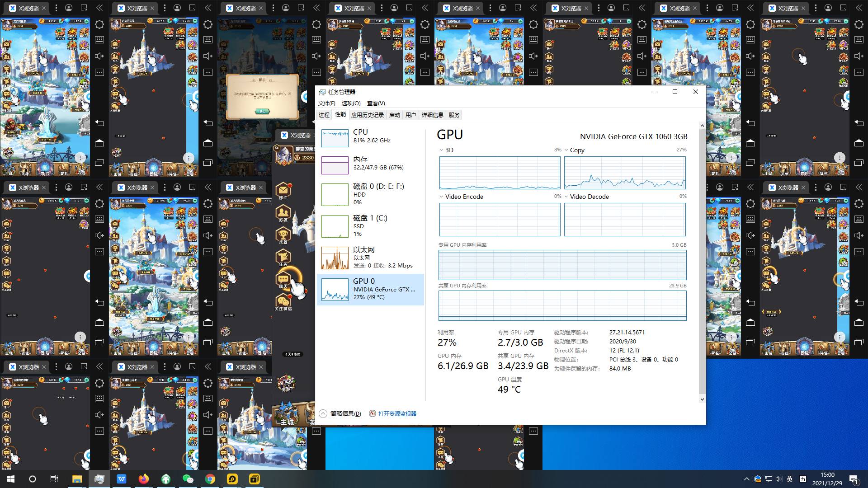Select 以太网 in the performance sidebar
The width and height of the screenshot is (868, 488).
(371, 258)
